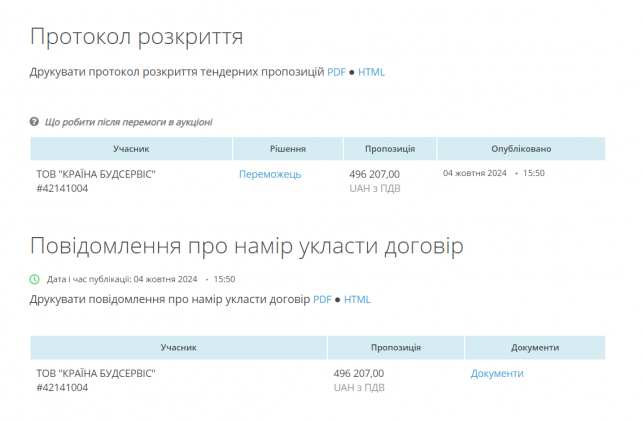Open 'Що робити після перемоги в аукціоні' help link
Viewport: 643px width, 421px height.
tap(128, 122)
